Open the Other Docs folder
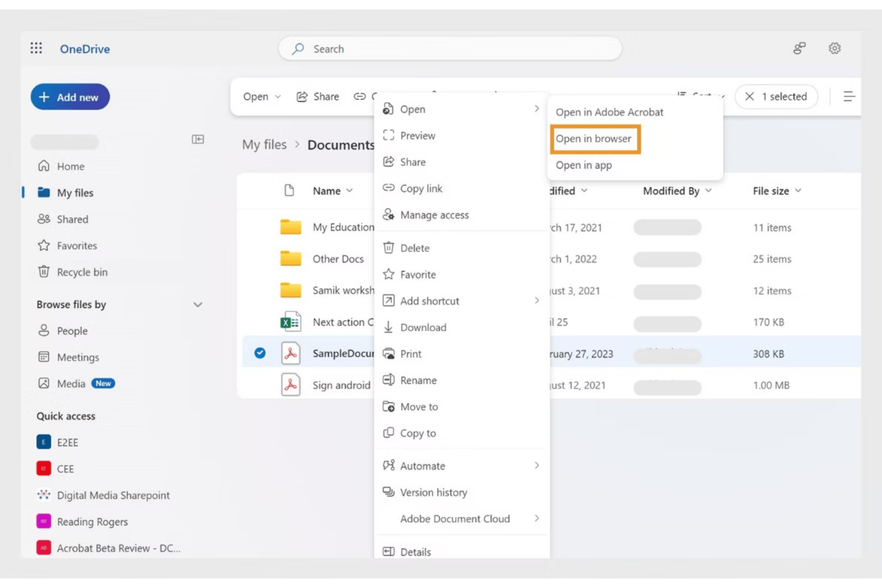Viewport: 882px width, 588px height. click(338, 259)
